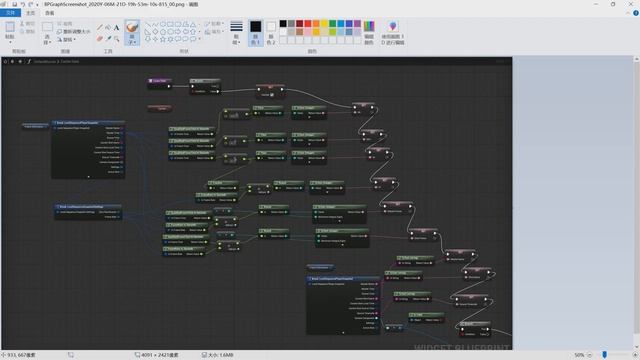Screen dimensions: 640x360
Task: Click the canvas image in drawing area
Action: (257, 203)
